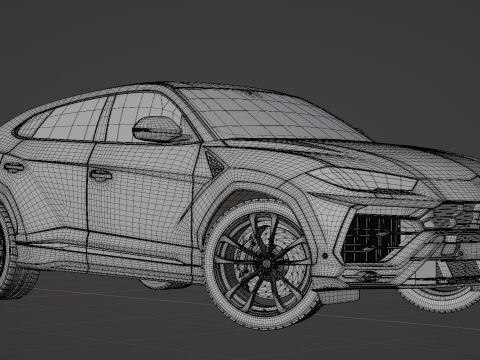Click the small round sensor beside the grille
480x360 pixels.
click(x=325, y=256)
